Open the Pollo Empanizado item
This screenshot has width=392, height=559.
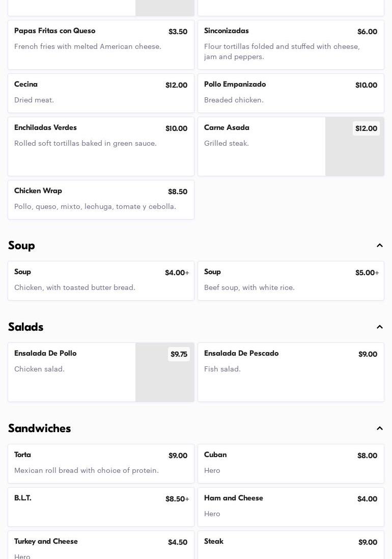pos(291,93)
